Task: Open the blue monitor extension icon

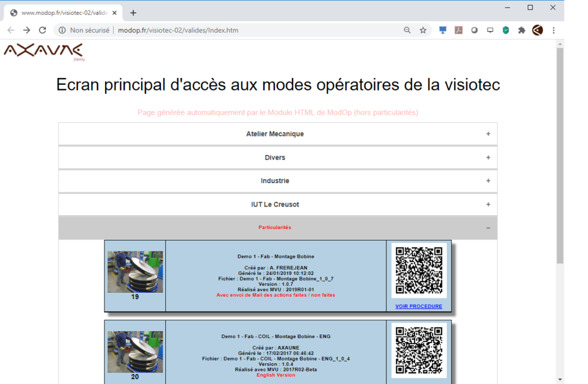Action: [443, 30]
